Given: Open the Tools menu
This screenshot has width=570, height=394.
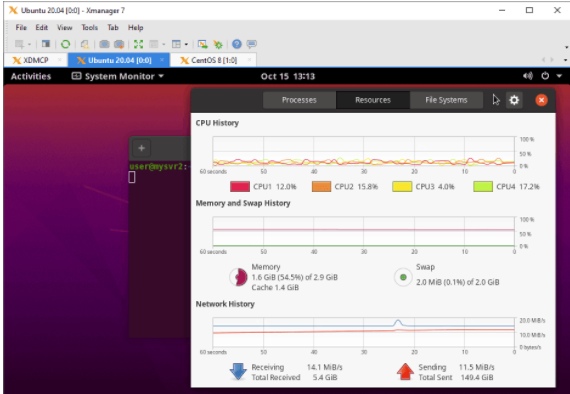Looking at the screenshot, I should pos(89,28).
